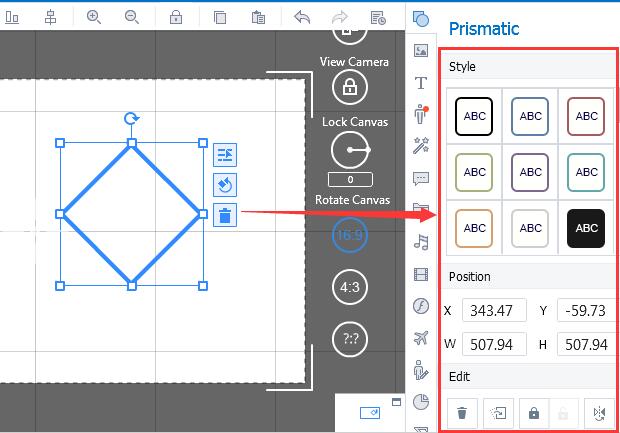Choose the olive outline ABC style
This screenshot has height=433, width=620.
[x=474, y=172]
